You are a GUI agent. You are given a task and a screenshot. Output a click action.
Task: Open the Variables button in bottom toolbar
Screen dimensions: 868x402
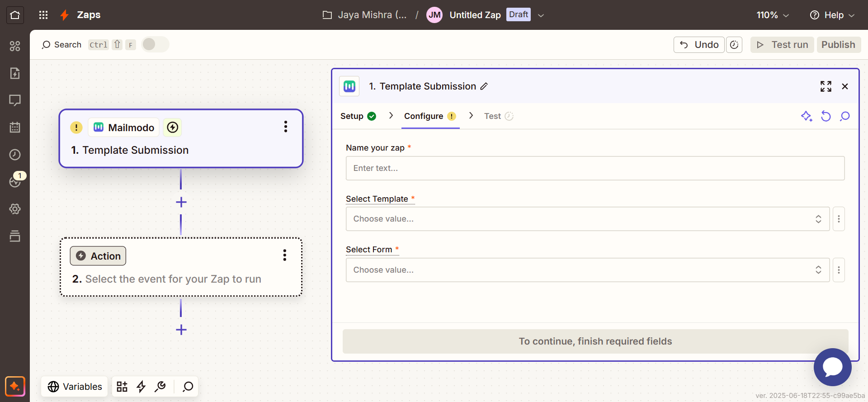75,387
